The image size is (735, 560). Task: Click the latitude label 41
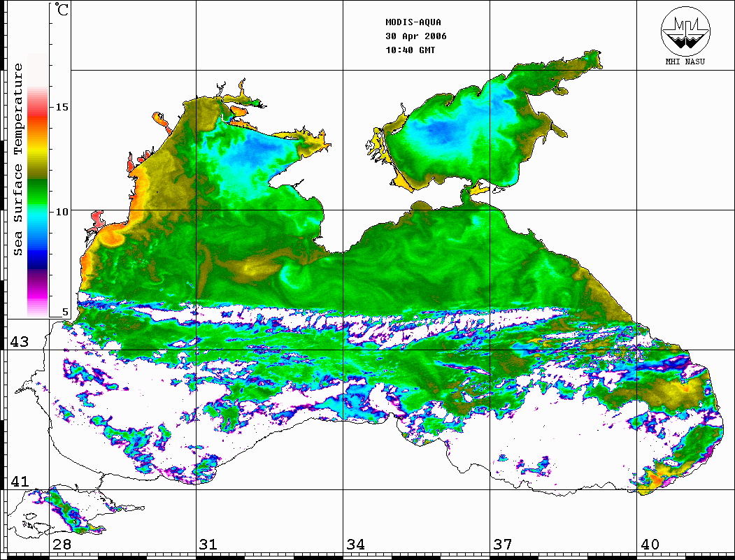point(19,481)
